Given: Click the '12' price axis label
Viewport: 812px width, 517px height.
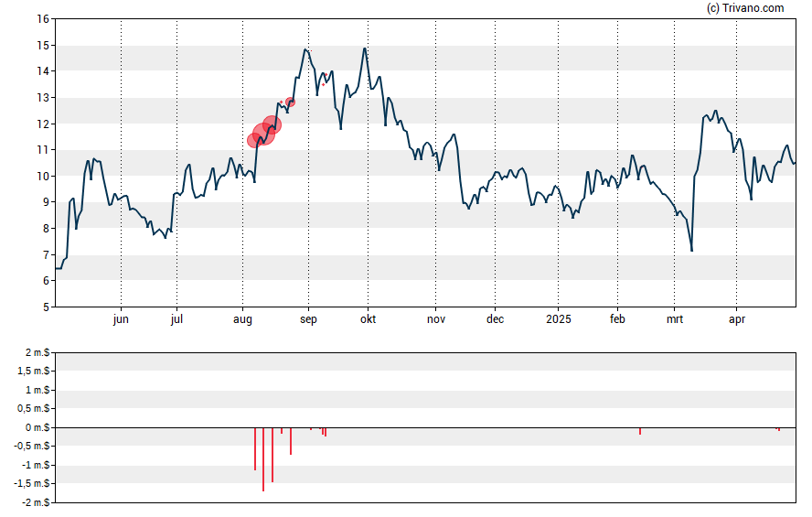Looking at the screenshot, I should pos(43,124).
